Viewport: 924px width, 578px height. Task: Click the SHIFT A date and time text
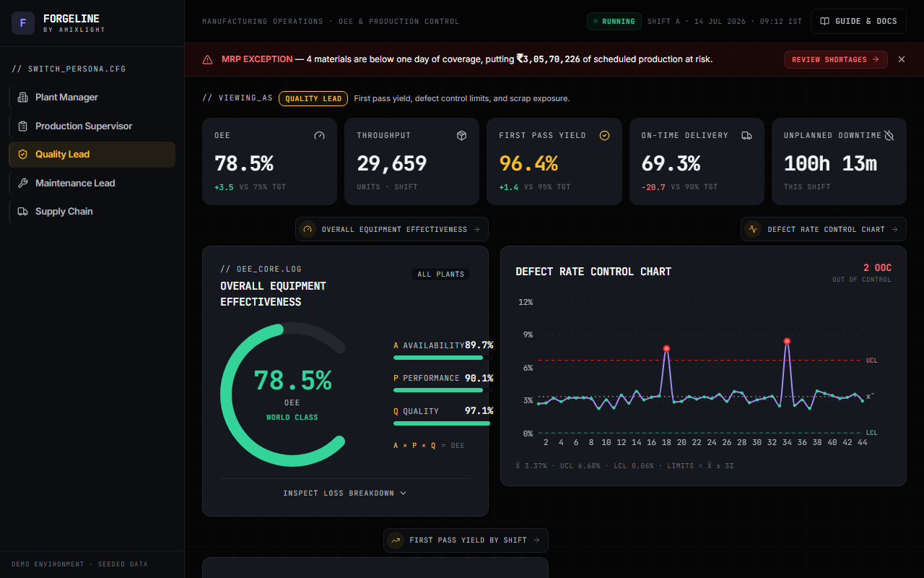(725, 22)
